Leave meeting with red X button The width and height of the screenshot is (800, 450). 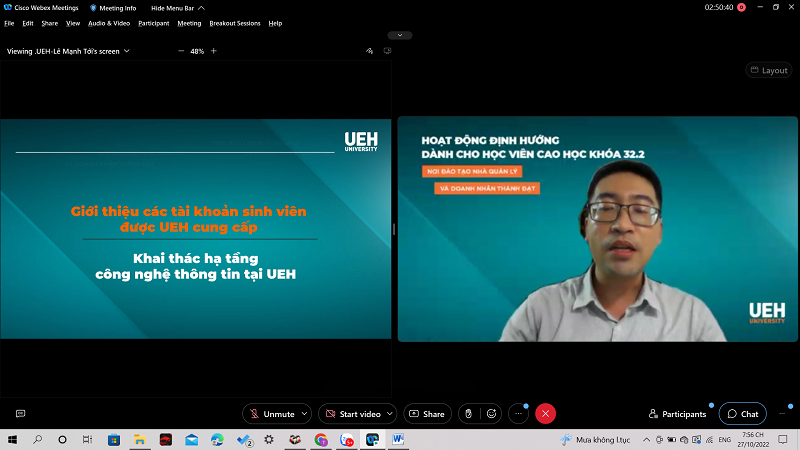tap(545, 414)
